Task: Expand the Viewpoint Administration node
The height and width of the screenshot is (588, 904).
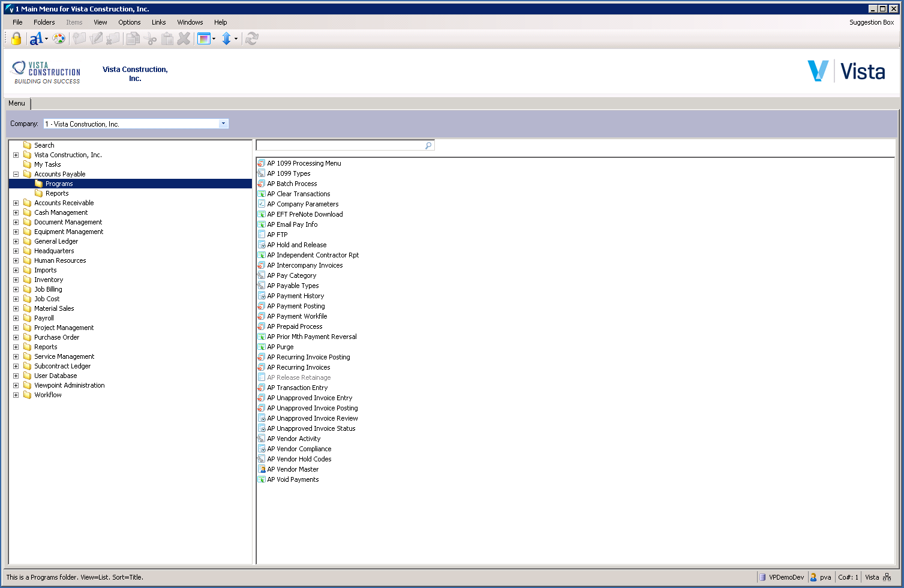Action: [16, 385]
